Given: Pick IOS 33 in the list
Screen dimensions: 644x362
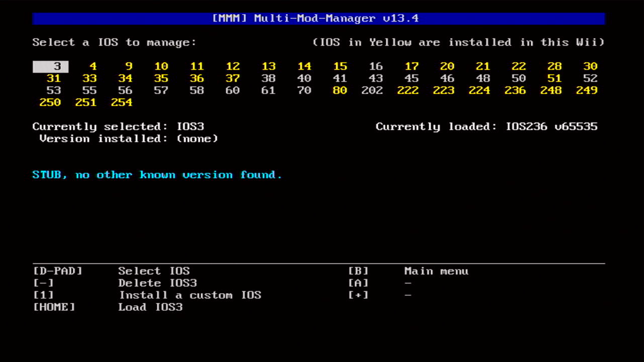Looking at the screenshot, I should tap(90, 78).
